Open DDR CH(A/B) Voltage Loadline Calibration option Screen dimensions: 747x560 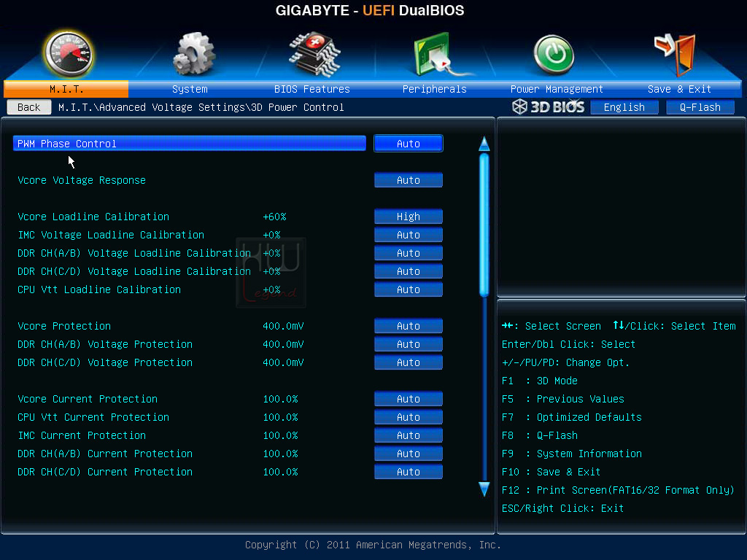click(409, 253)
